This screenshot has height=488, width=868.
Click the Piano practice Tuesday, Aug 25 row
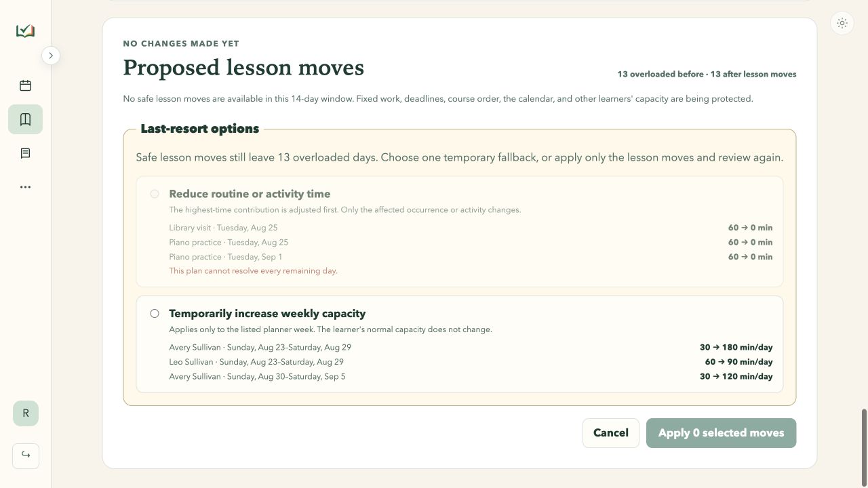tap(471, 243)
